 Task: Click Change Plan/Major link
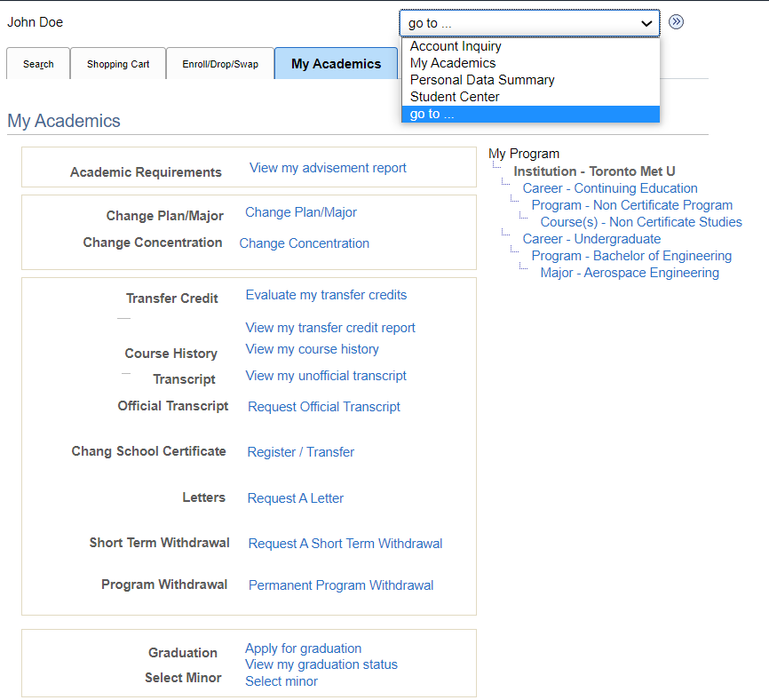point(301,212)
